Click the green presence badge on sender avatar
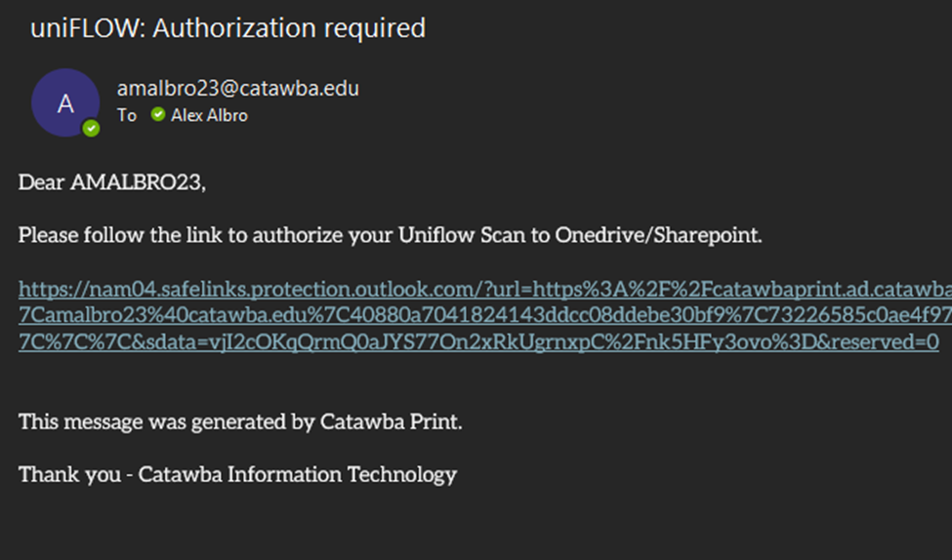952x560 pixels. [x=91, y=129]
